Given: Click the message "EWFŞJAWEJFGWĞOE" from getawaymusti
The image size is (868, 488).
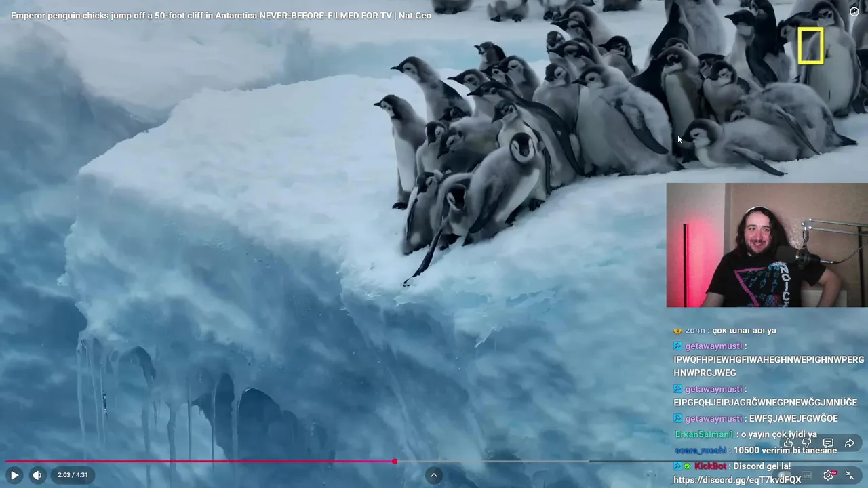Looking at the screenshot, I should (793, 419).
